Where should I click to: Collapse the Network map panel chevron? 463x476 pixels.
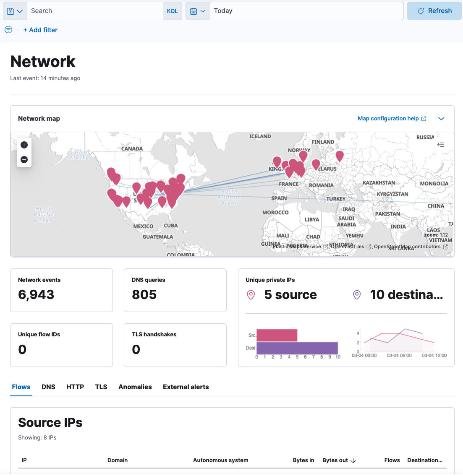click(441, 119)
